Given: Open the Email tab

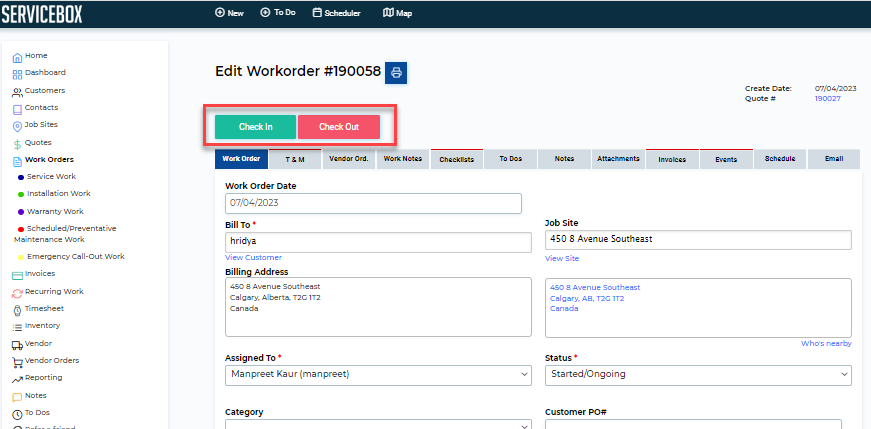Looking at the screenshot, I should (x=834, y=159).
